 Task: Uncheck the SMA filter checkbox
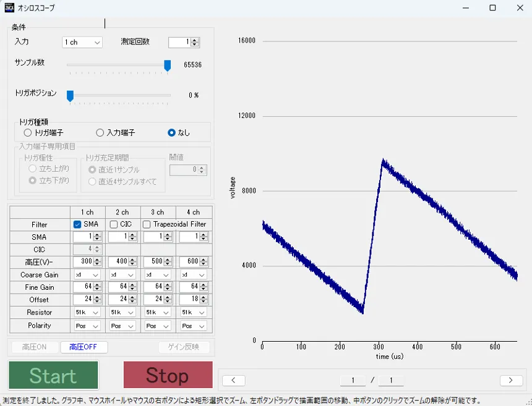coord(77,224)
